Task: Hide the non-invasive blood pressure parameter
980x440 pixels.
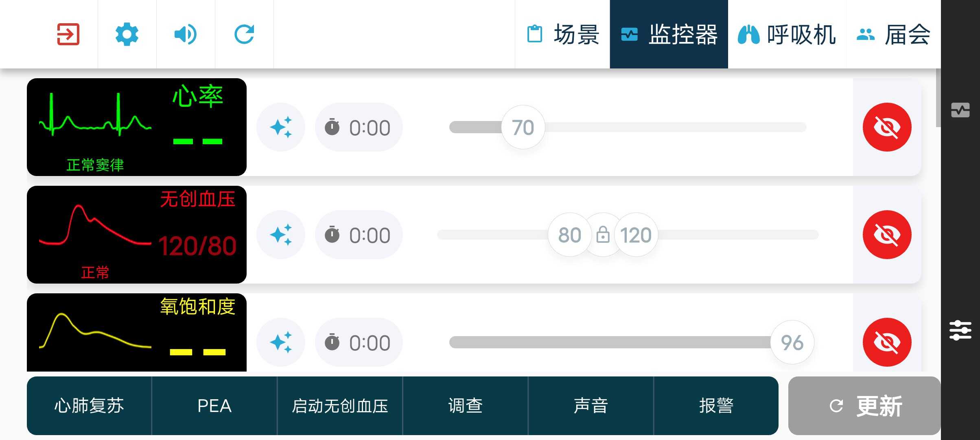Action: [x=887, y=235]
